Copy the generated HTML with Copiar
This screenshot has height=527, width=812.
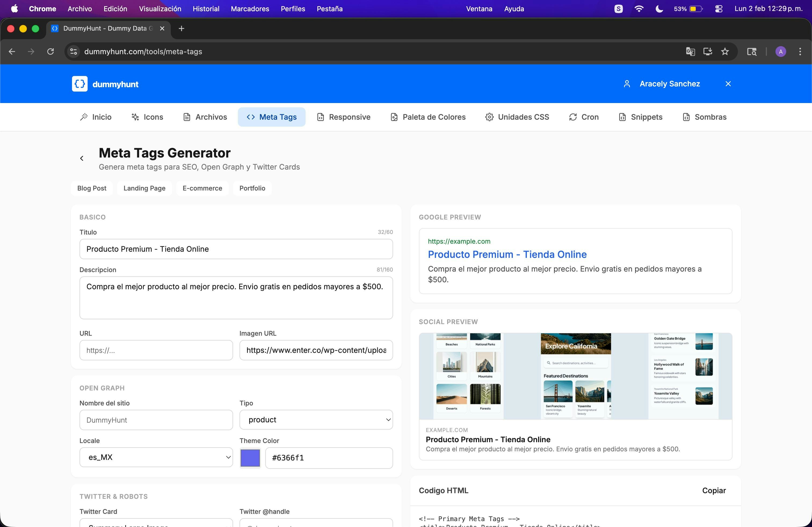point(714,490)
